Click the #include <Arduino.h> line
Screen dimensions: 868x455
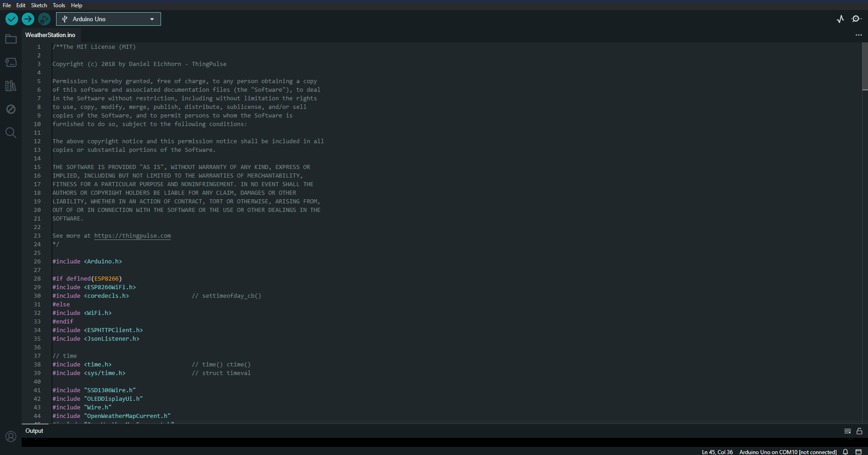pos(87,262)
